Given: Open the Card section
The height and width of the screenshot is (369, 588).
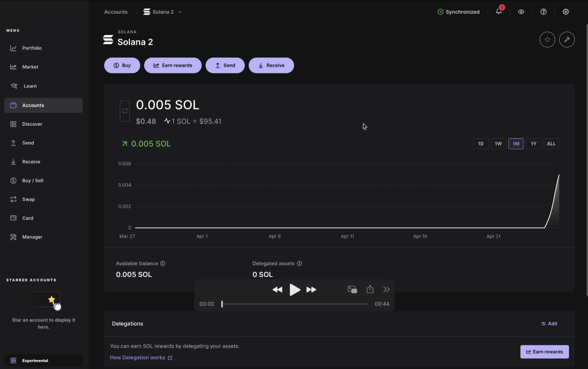Looking at the screenshot, I should coord(27,218).
